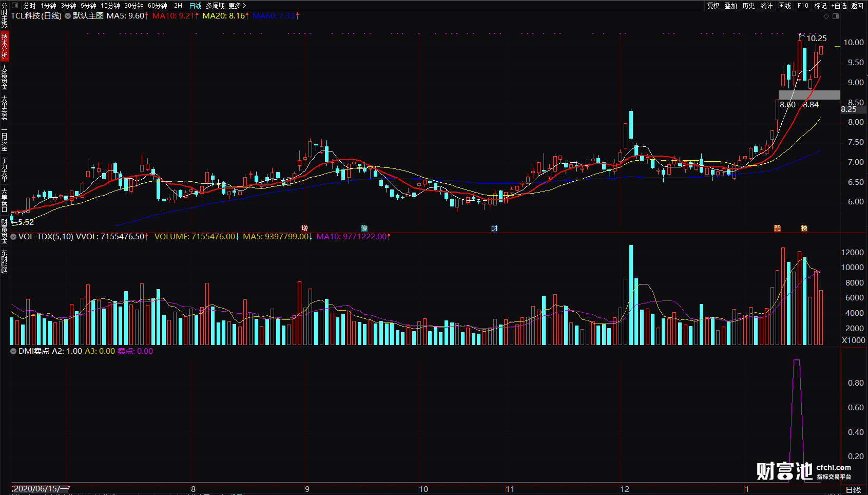Click the gray 8.60 - 8.84 gap zone

tap(809, 95)
